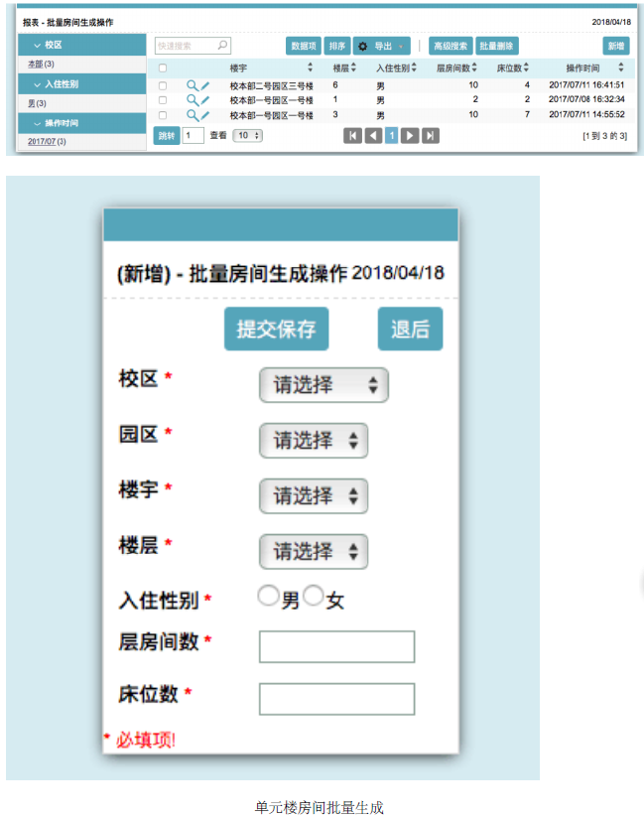
Task: Go to the previous page arrow
Action: (x=373, y=135)
